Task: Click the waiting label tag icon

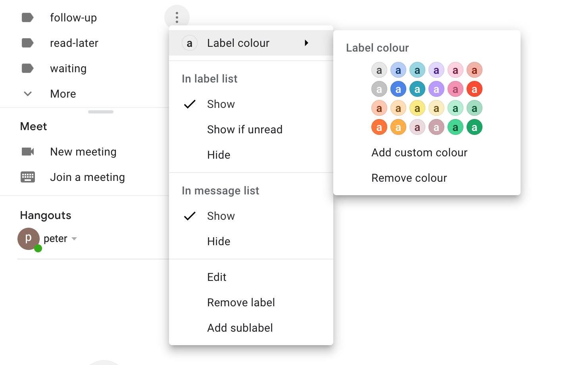Action: click(27, 68)
